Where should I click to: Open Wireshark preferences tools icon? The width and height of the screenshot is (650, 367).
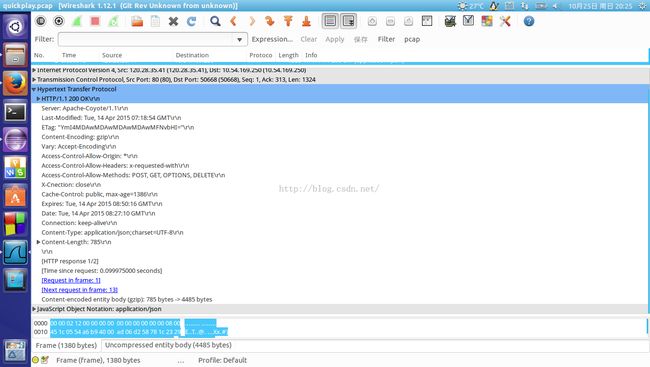(x=505, y=21)
